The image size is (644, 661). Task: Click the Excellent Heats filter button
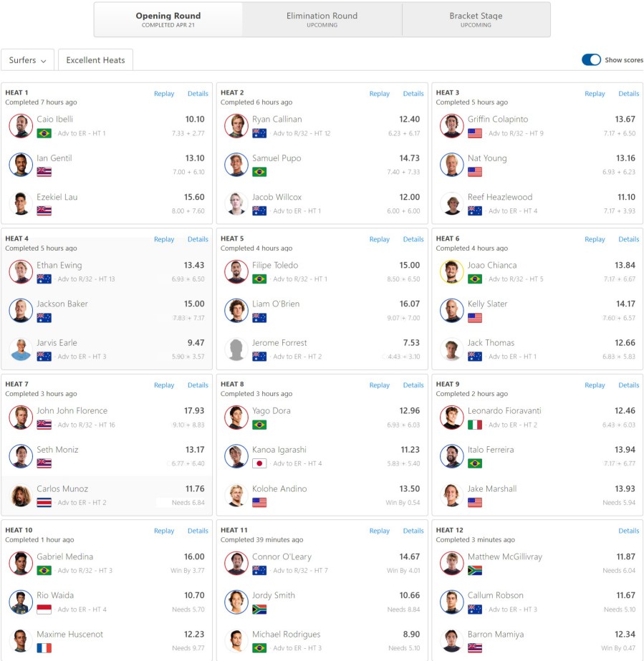pyautogui.click(x=95, y=60)
